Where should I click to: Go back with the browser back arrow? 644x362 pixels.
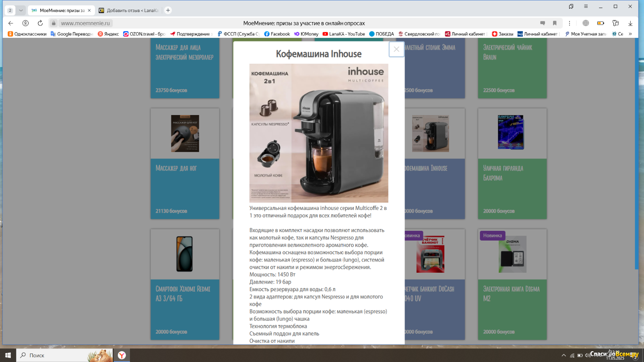(x=11, y=23)
